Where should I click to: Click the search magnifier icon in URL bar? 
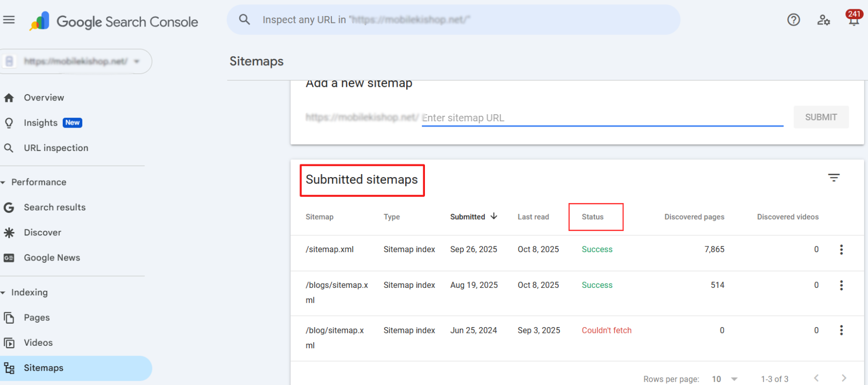(244, 20)
